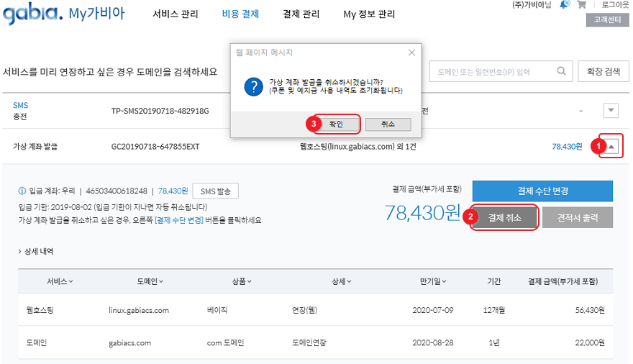
Task: Click gabiacs.com domain cell
Action: pyautogui.click(x=129, y=343)
